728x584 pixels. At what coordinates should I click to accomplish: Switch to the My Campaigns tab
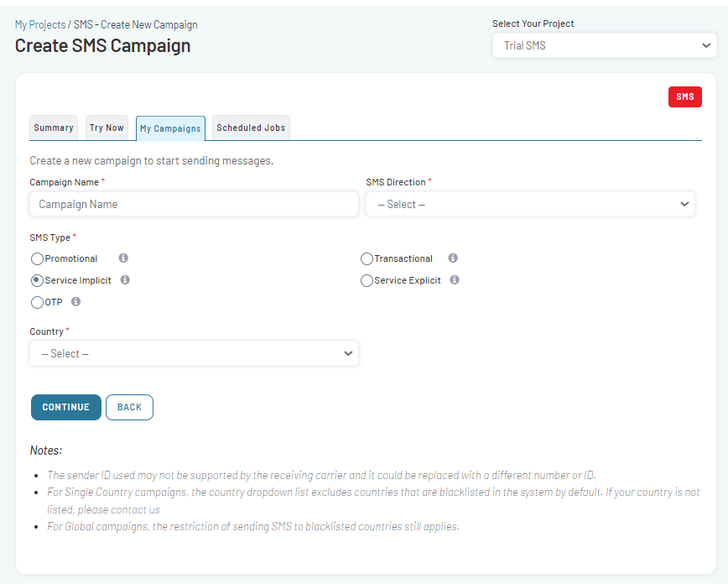[170, 128]
